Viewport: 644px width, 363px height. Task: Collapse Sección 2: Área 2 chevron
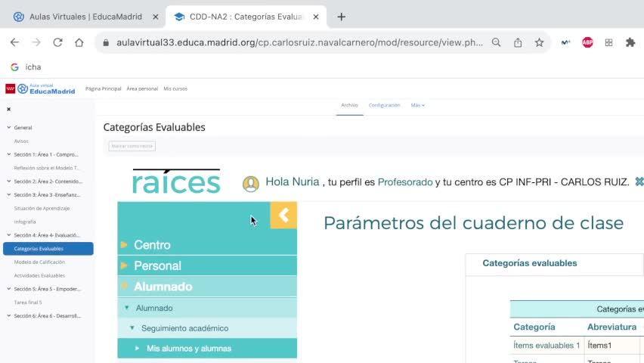pyautogui.click(x=8, y=181)
